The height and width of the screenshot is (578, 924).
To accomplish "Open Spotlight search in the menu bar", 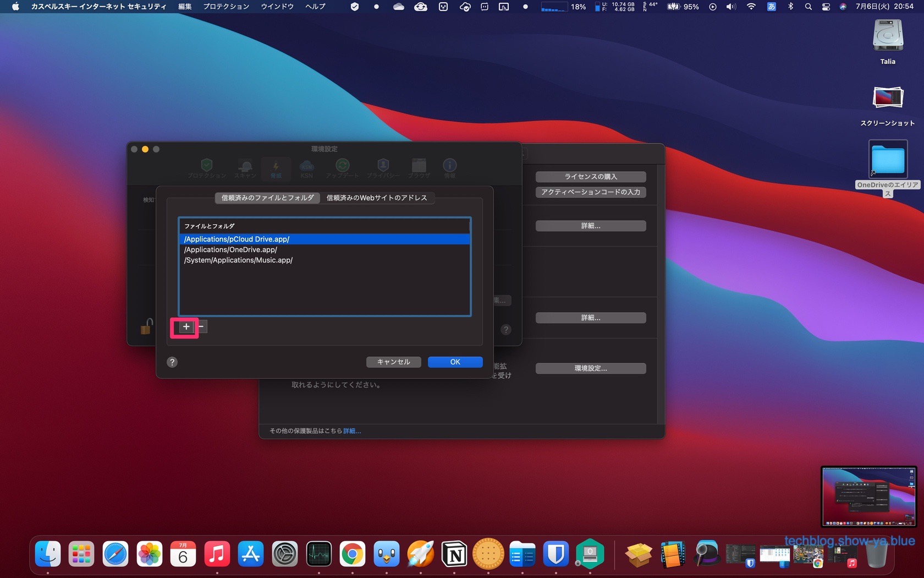I will click(x=808, y=7).
